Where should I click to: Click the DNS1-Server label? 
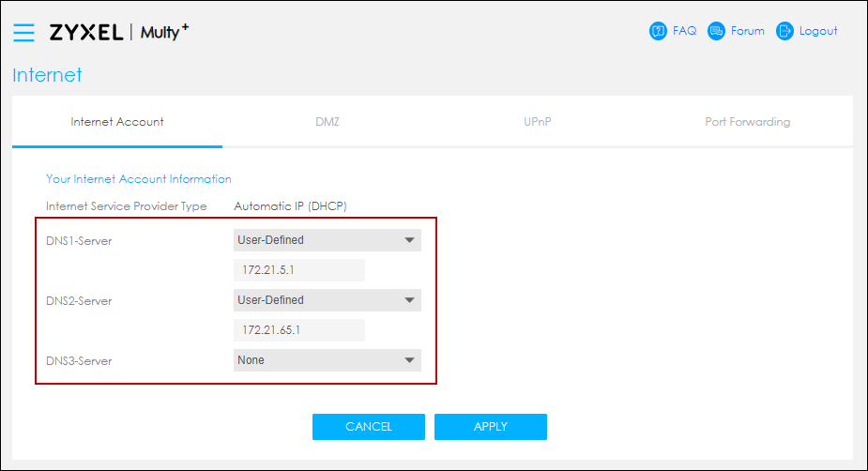[79, 241]
